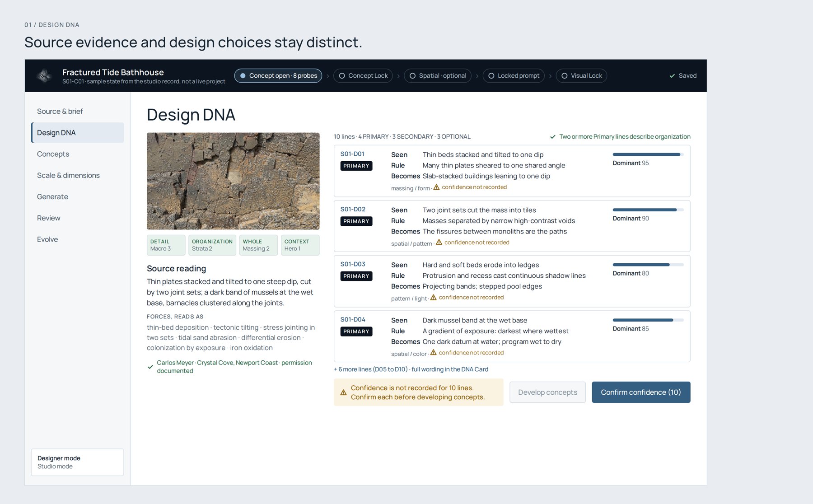The width and height of the screenshot is (813, 504).
Task: Select Design DNA in the sidebar
Action: 77,133
